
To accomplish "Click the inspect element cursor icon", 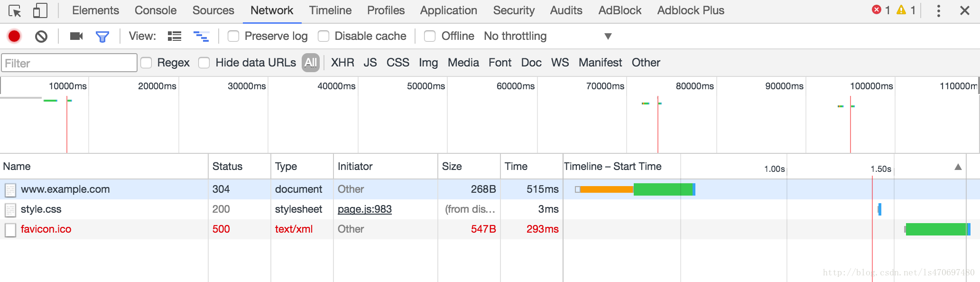I will pos(15,10).
